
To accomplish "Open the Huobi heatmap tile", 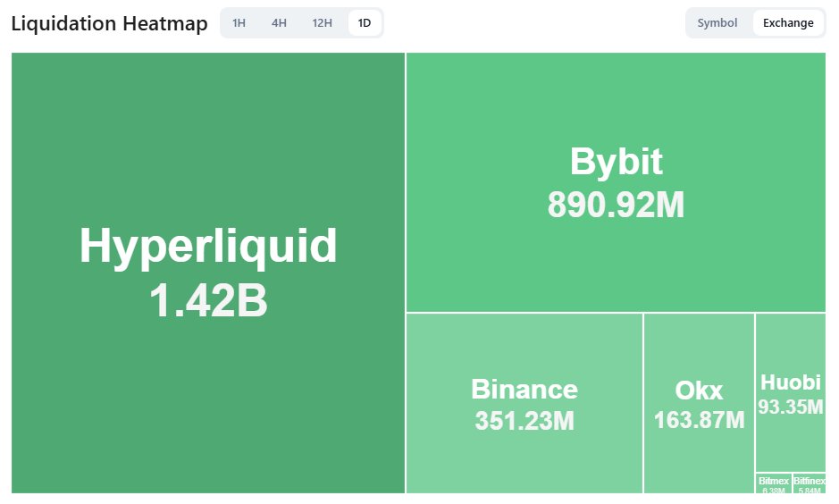I will point(791,392).
